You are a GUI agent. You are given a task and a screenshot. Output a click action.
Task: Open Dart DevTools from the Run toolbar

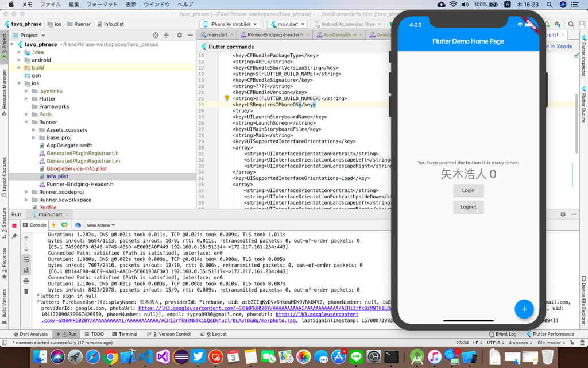point(78,225)
